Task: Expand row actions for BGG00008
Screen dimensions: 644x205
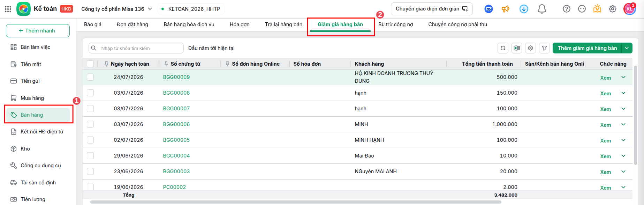Action: 623,93
